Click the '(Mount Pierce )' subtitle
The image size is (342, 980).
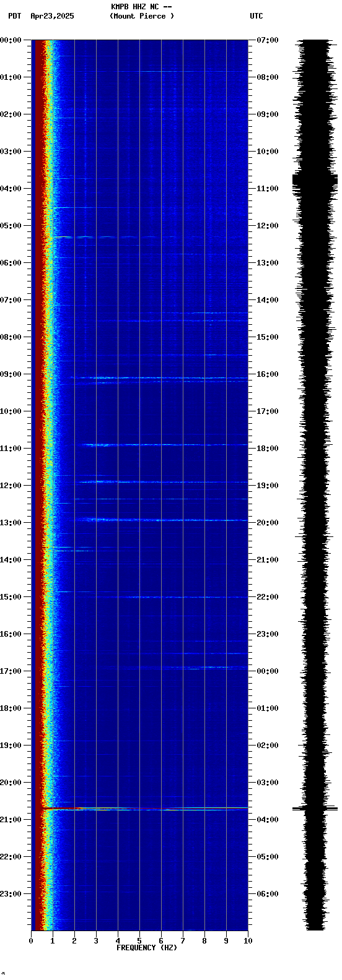point(142,16)
